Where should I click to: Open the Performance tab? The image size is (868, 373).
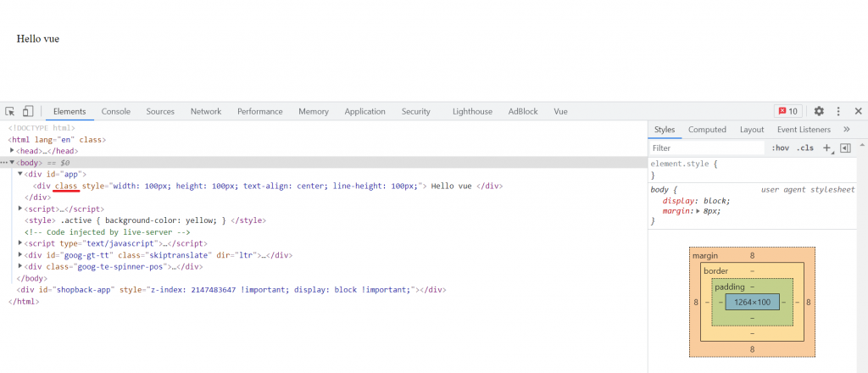click(x=260, y=111)
